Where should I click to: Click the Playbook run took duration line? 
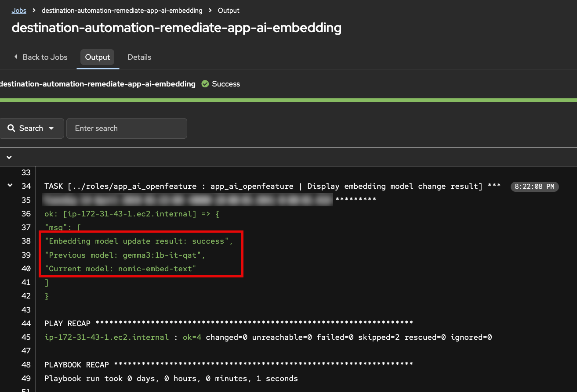tap(171, 378)
